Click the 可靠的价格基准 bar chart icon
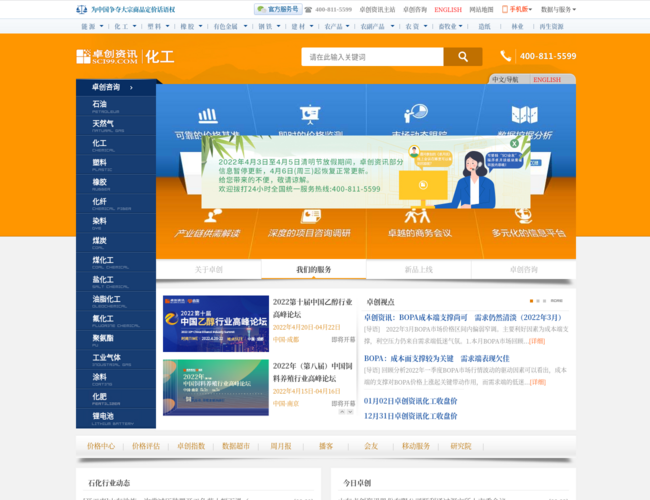Image resolution: width=650 pixels, height=500 pixels. 208,116
